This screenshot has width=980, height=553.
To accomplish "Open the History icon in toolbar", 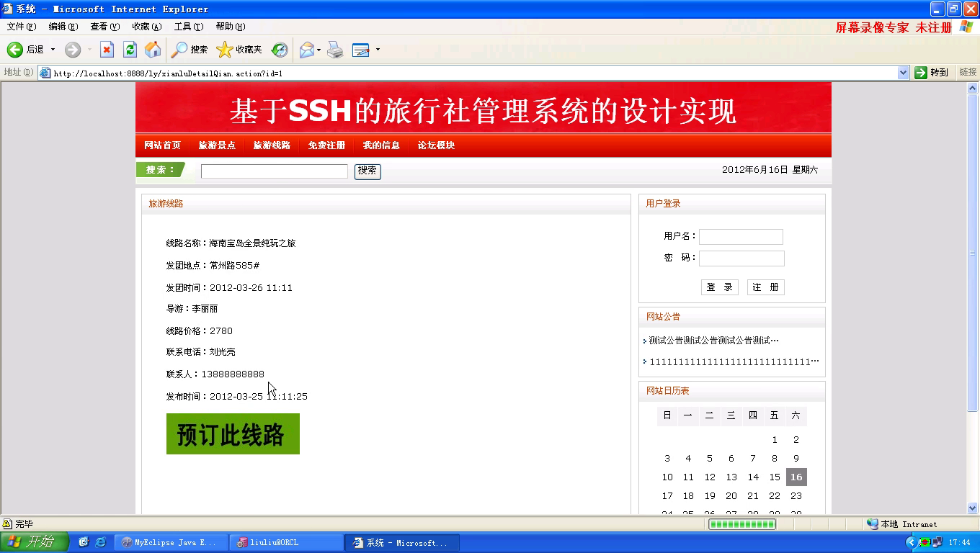I will click(280, 50).
